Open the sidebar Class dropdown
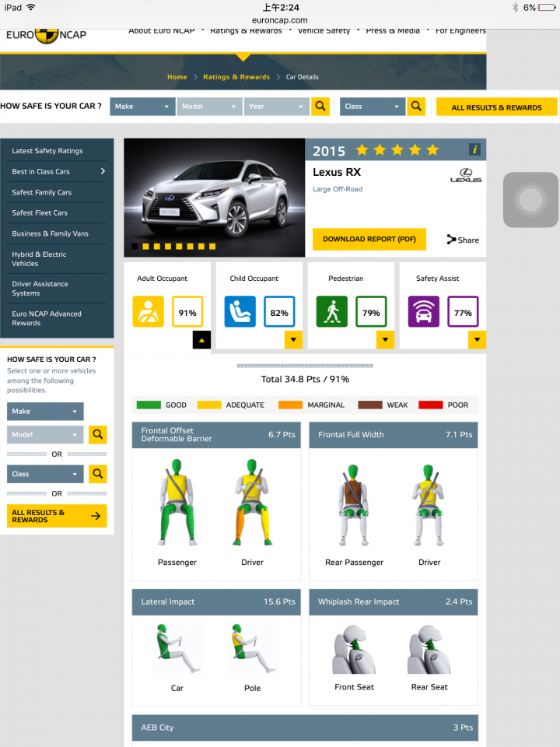 (45, 474)
